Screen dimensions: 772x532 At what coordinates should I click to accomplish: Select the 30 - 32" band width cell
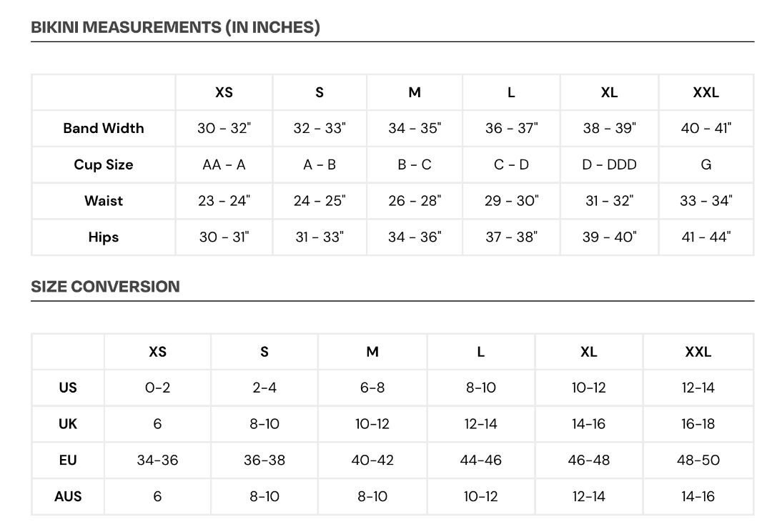click(x=224, y=129)
